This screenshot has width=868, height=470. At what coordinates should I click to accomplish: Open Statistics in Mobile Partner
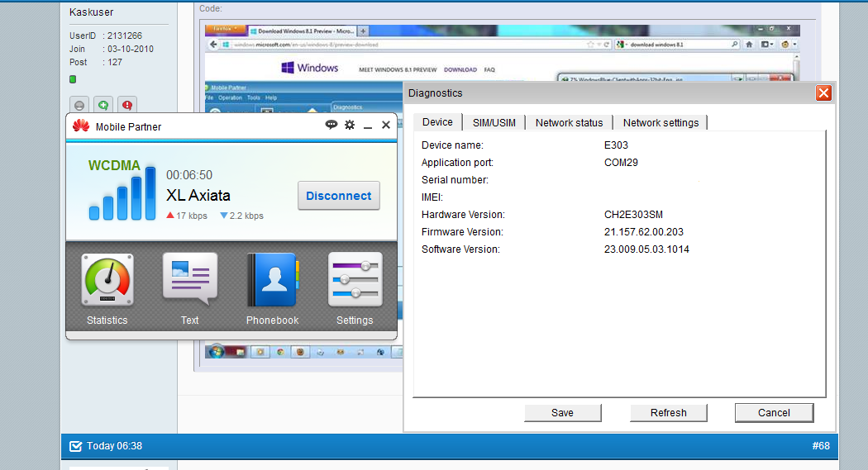(x=107, y=279)
